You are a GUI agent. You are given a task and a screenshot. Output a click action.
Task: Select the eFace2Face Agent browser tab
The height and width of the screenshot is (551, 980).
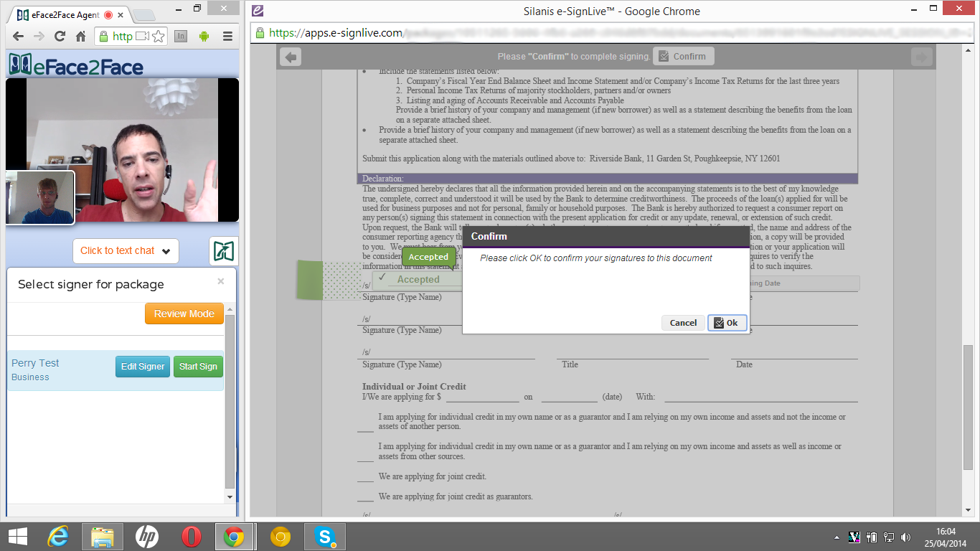[x=67, y=14]
